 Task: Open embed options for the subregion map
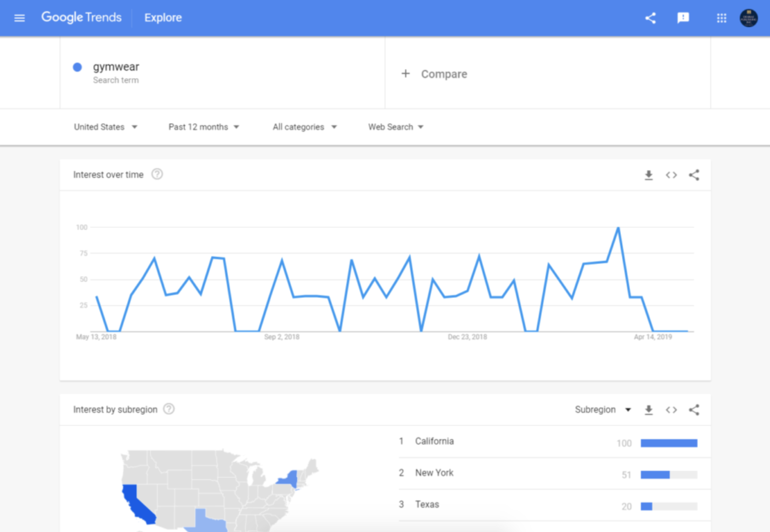[671, 410]
